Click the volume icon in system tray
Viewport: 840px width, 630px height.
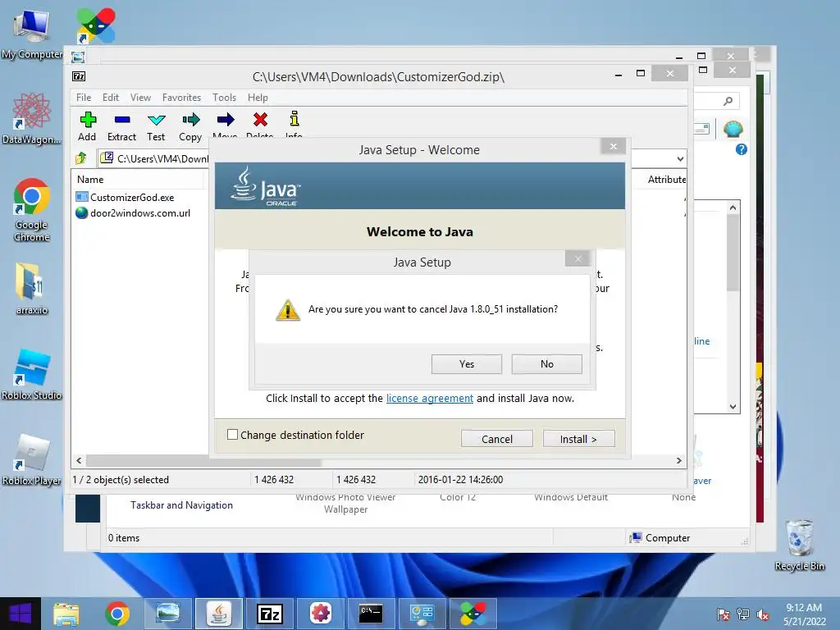tap(762, 614)
